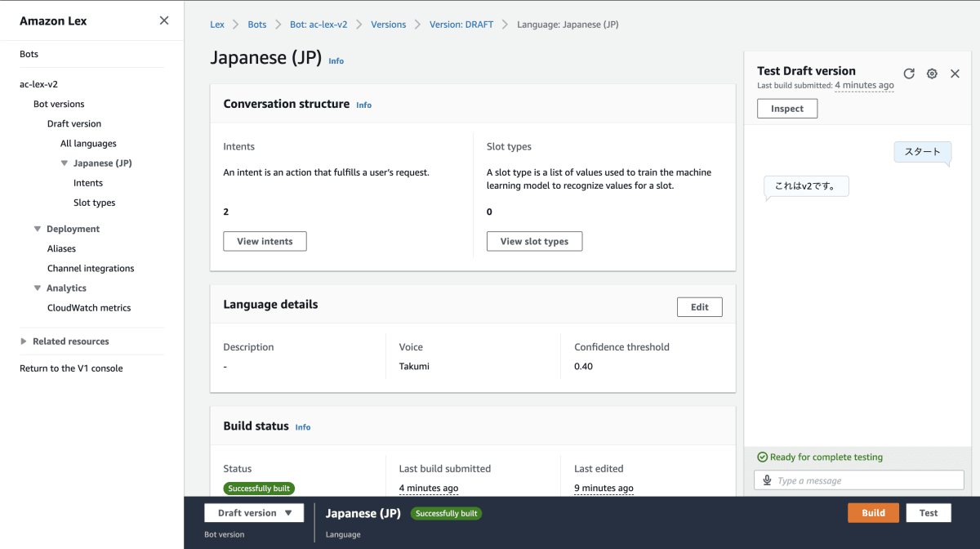Click confidence threshold value 0.40
Screen dimensions: 980x549
[x=583, y=367]
